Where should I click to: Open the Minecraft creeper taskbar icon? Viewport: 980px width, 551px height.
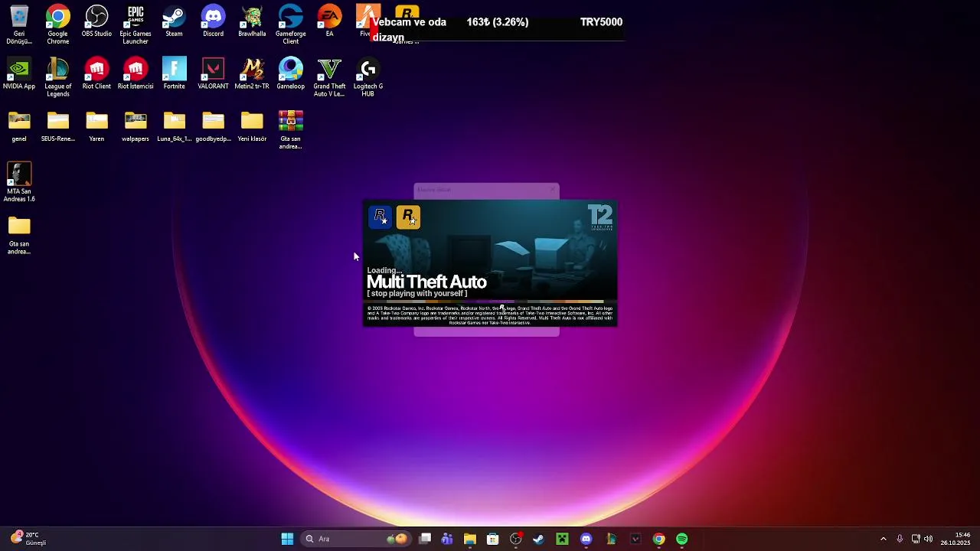[562, 539]
